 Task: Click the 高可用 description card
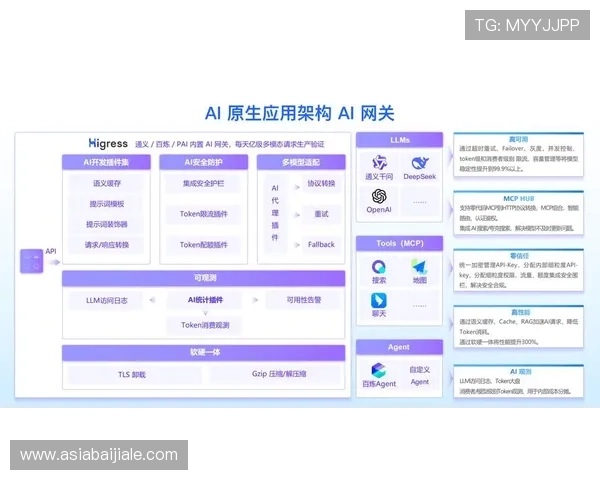518,155
